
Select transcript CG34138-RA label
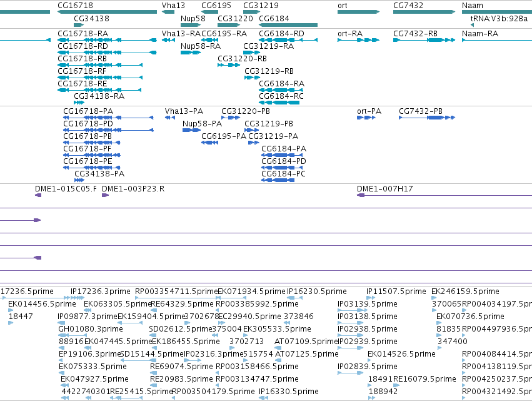(x=99, y=96)
